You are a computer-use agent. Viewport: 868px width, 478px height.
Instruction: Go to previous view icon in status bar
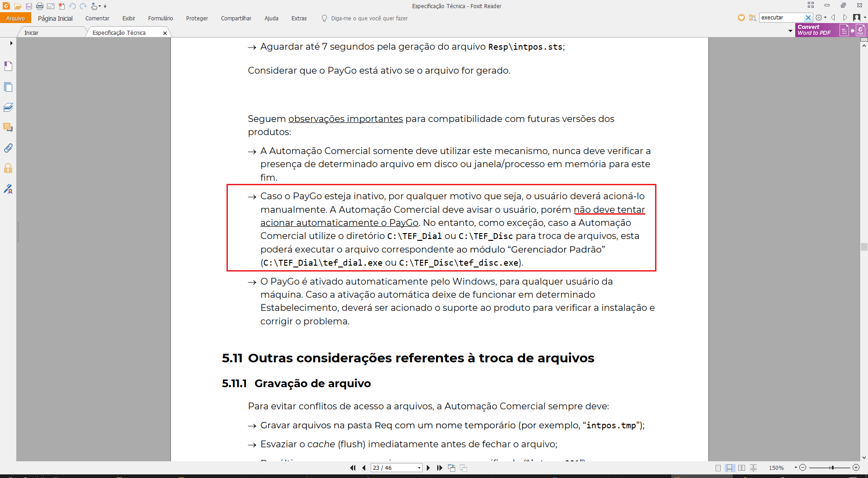coord(452,468)
